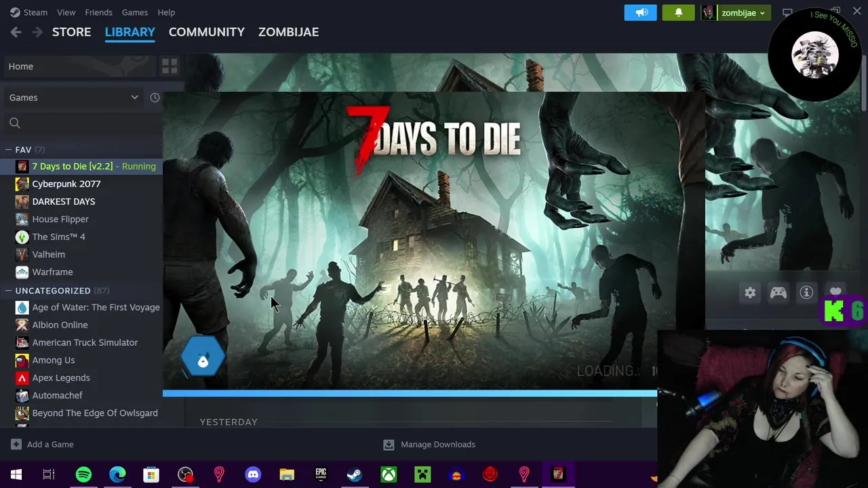Open the ZOMBIJAE profile tab
Viewport: 868px width, 488px height.
pyautogui.click(x=288, y=32)
